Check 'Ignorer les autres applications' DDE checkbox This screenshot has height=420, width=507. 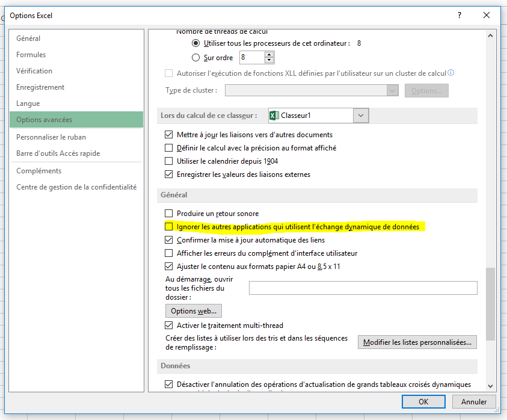pyautogui.click(x=168, y=227)
